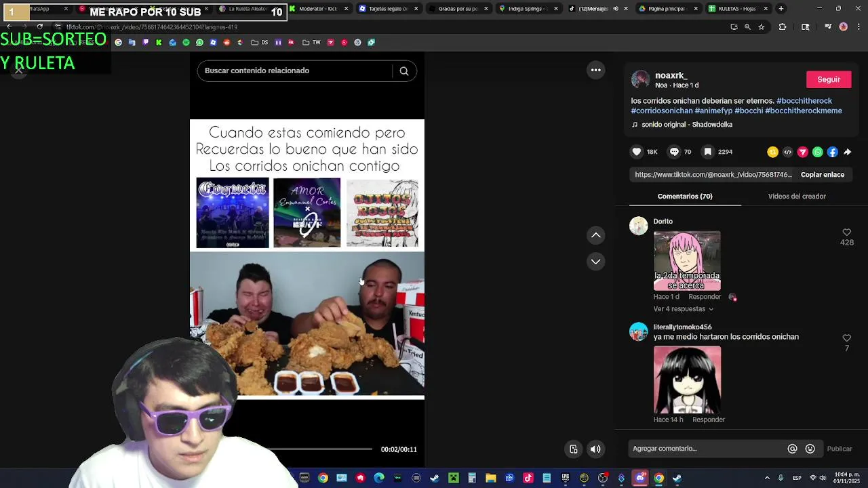Viewport: 868px width, 488px height.
Task: Toggle the microphone icon in system tray
Action: point(781,478)
